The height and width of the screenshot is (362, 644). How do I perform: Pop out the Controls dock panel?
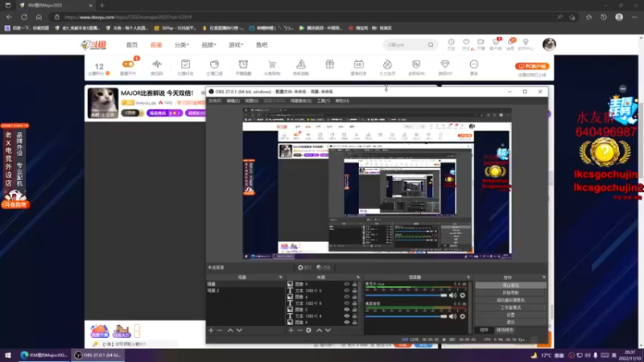click(544, 278)
